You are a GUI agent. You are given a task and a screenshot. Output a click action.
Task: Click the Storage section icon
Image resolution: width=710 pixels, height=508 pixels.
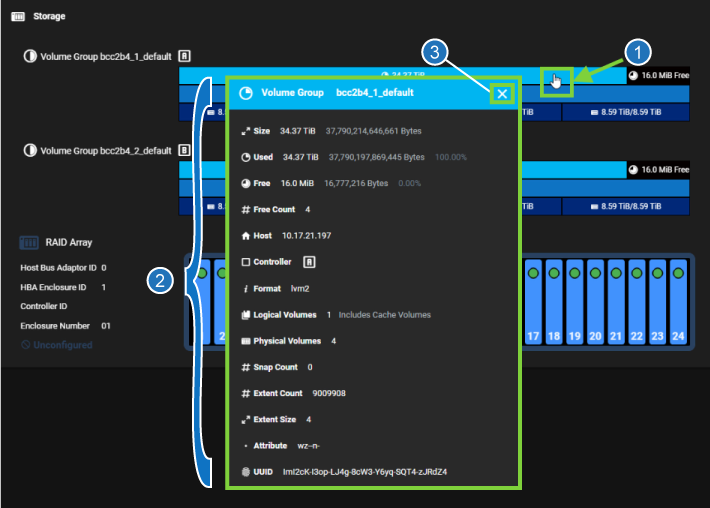pos(18,16)
